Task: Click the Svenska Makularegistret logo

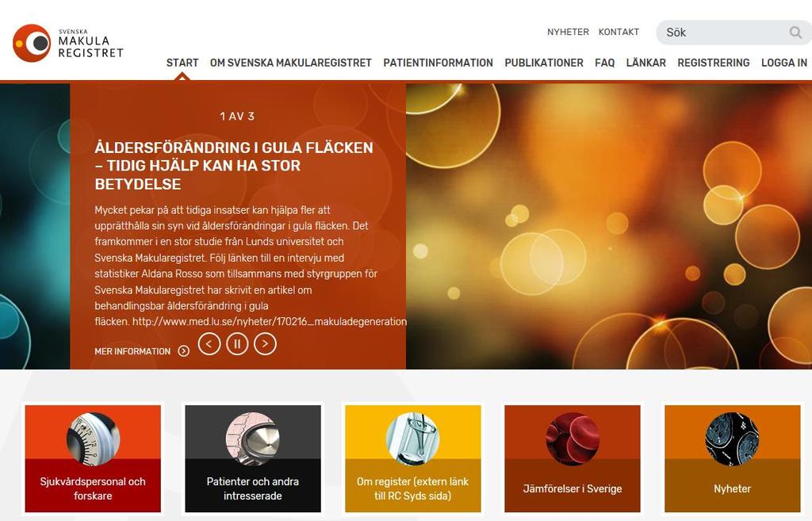Action: (x=68, y=43)
